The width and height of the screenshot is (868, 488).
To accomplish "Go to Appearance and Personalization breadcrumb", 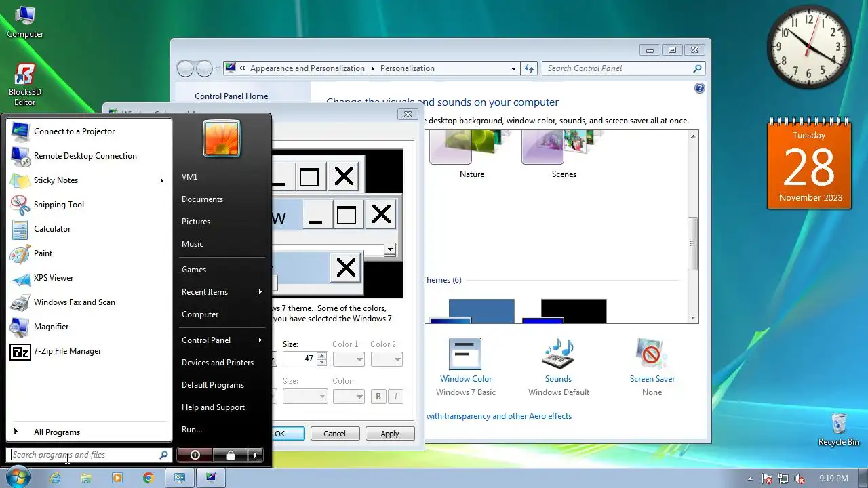I will tap(307, 68).
